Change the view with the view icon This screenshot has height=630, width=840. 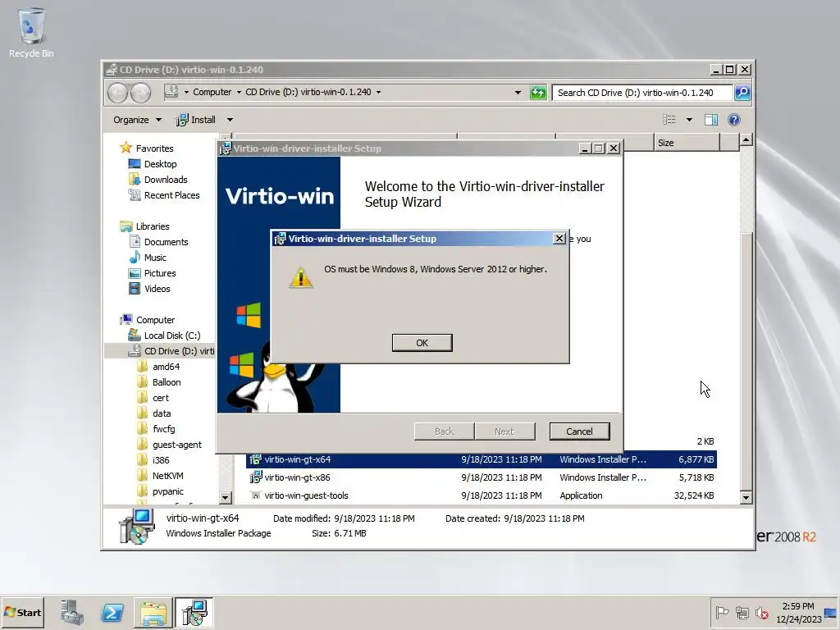(x=669, y=120)
